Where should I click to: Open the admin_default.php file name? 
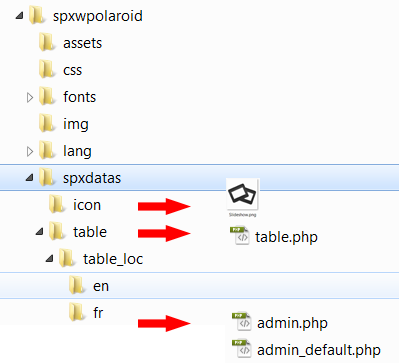coord(319,350)
